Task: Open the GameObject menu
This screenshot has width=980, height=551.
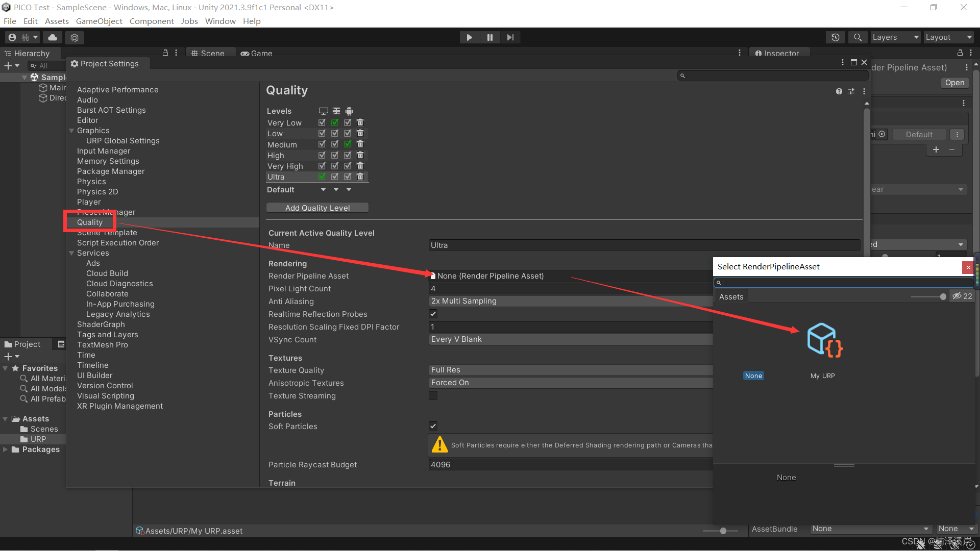Action: (x=99, y=21)
